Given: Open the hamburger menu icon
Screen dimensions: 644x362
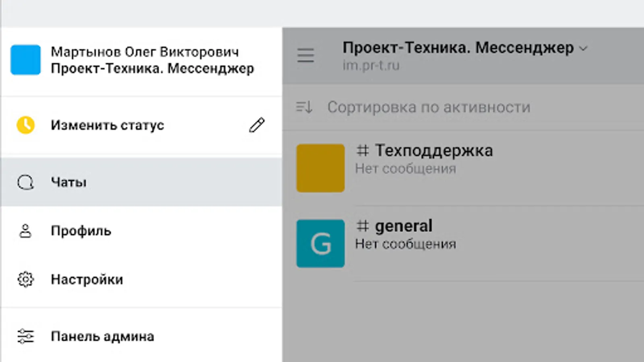Looking at the screenshot, I should [x=305, y=56].
